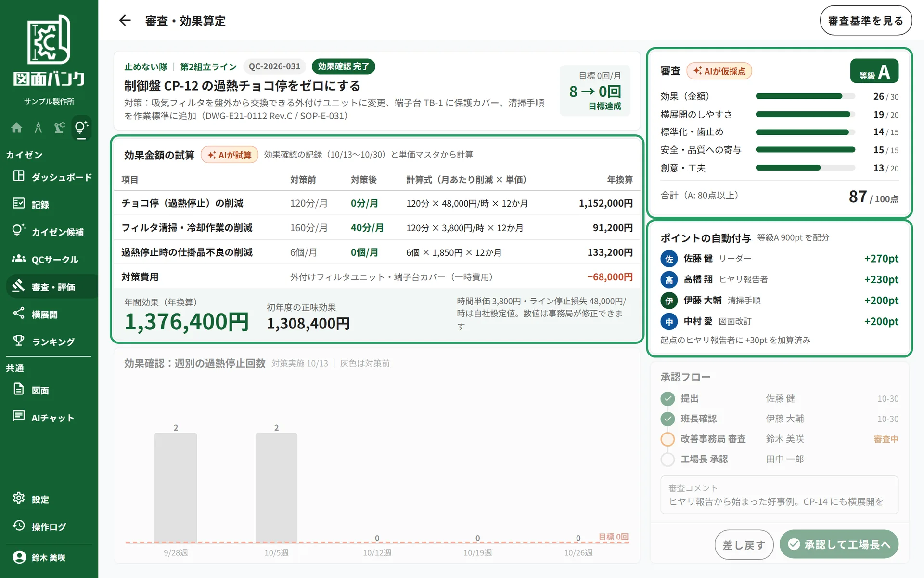Open QCサークル in the sidebar
The image size is (924, 578).
52,259
